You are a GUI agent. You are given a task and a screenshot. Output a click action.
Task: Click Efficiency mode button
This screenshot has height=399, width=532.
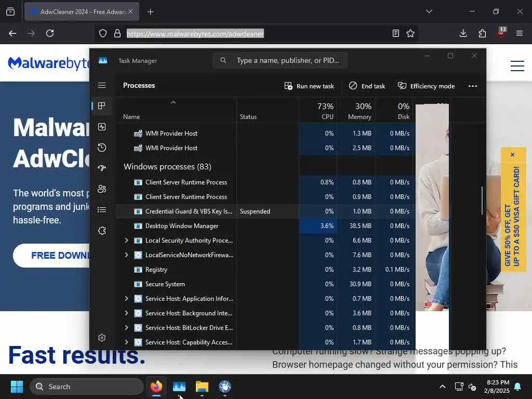click(426, 86)
